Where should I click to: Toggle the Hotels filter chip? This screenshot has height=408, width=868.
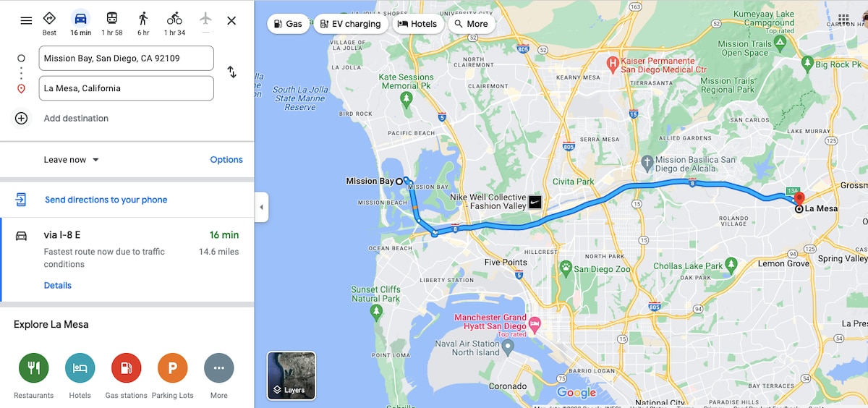click(418, 24)
